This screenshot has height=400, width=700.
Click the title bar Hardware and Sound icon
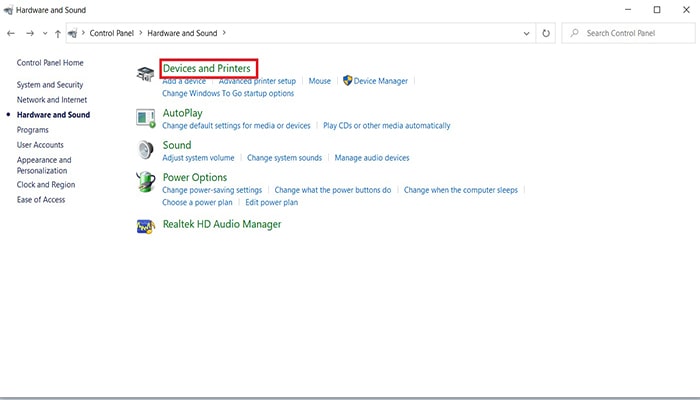[8, 10]
